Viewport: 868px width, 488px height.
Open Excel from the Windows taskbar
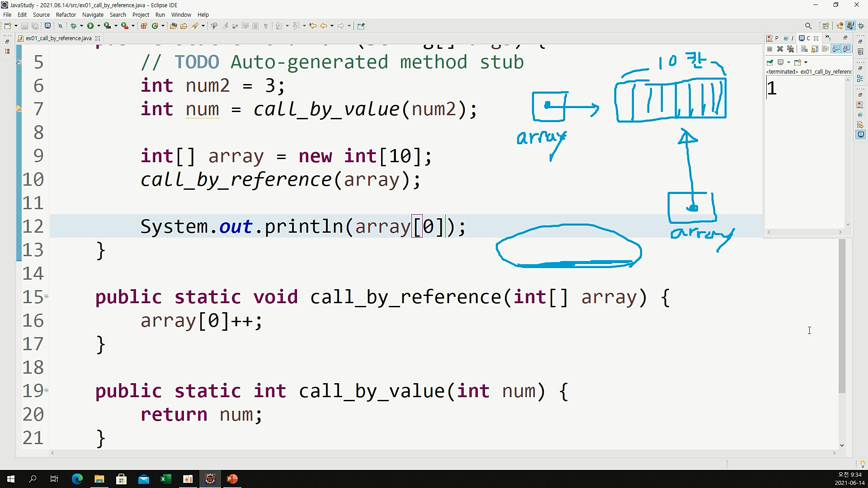[165, 479]
